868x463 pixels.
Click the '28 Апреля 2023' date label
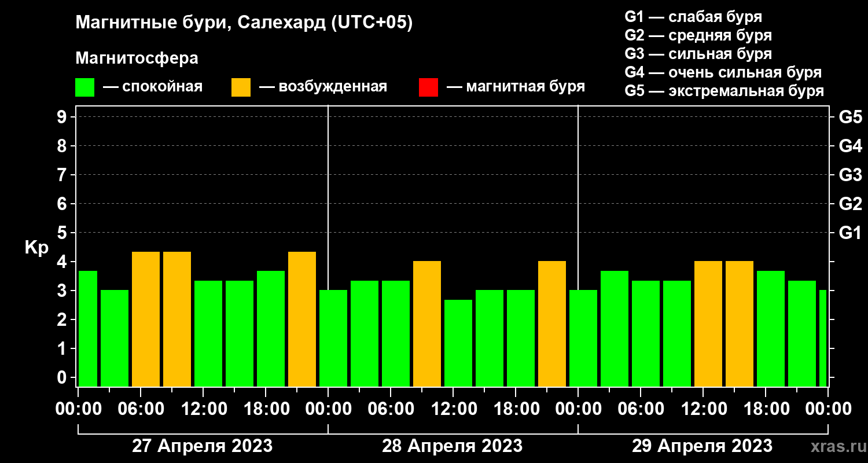[x=453, y=446]
